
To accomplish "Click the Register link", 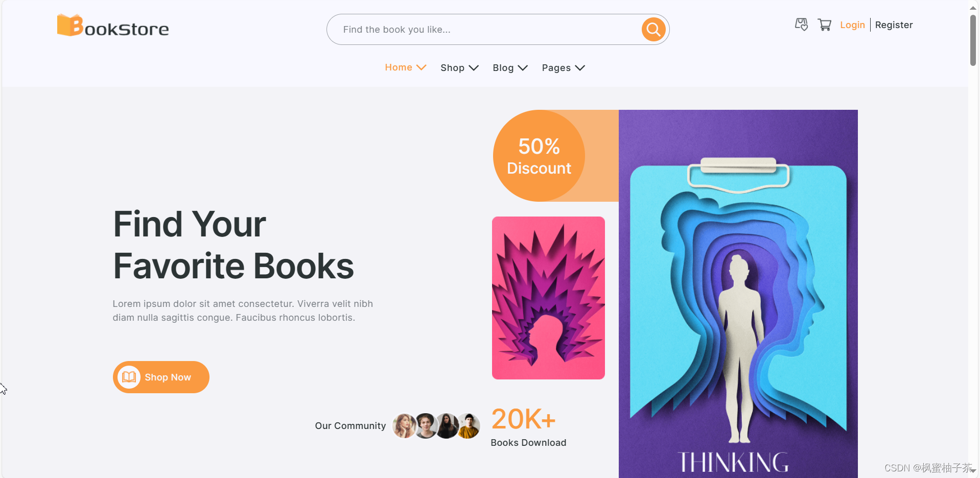I will (x=894, y=25).
